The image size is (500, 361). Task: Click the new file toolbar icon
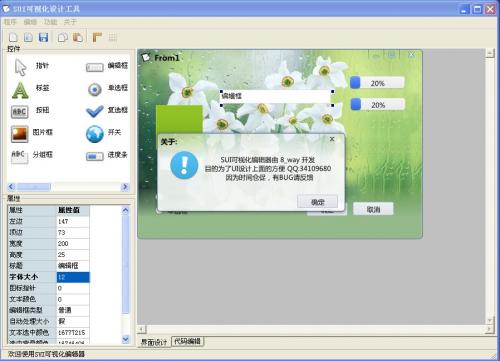click(13, 37)
